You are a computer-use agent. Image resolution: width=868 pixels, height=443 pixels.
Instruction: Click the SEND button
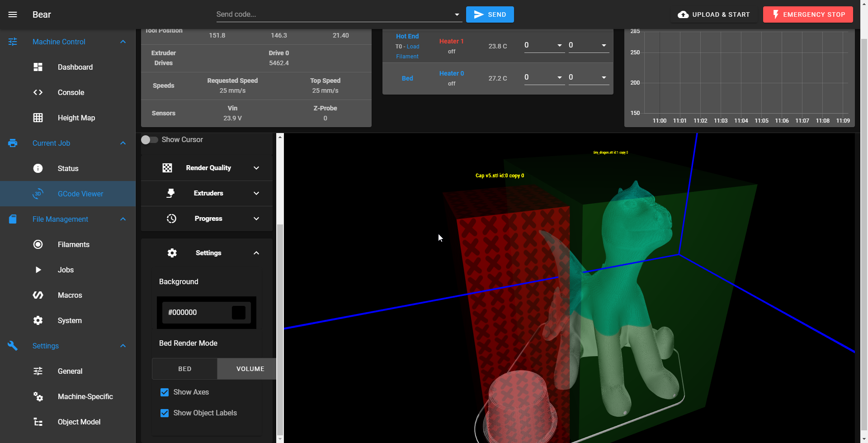[x=490, y=14]
